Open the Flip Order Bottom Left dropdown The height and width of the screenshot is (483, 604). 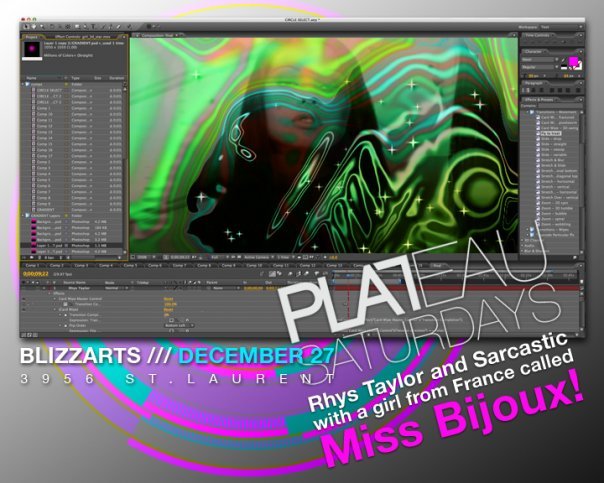pos(179,325)
